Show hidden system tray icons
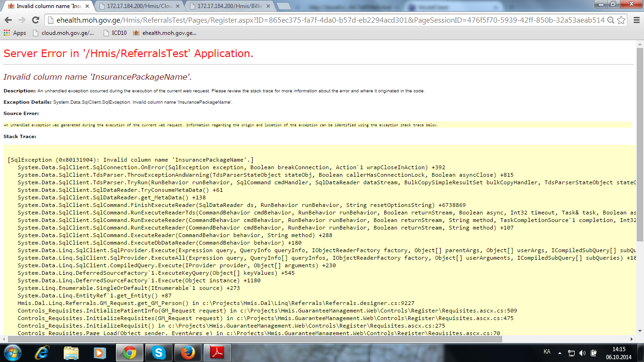644x362 pixels. tap(560, 353)
